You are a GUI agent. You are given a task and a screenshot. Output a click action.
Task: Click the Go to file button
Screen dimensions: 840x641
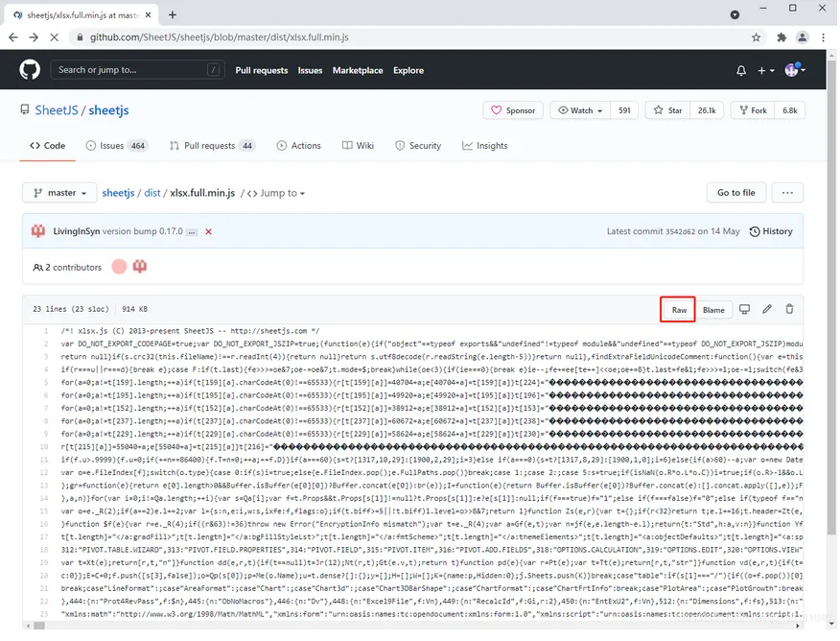pos(736,193)
